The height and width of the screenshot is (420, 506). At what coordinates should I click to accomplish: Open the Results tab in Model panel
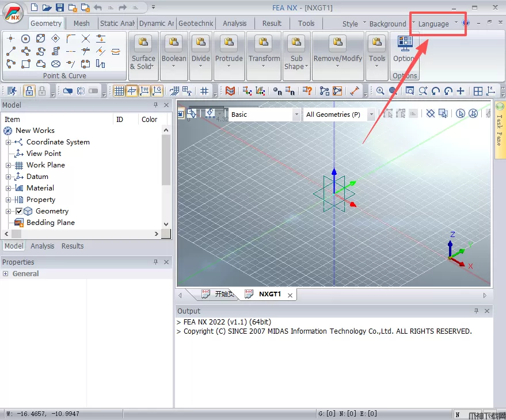coord(73,246)
